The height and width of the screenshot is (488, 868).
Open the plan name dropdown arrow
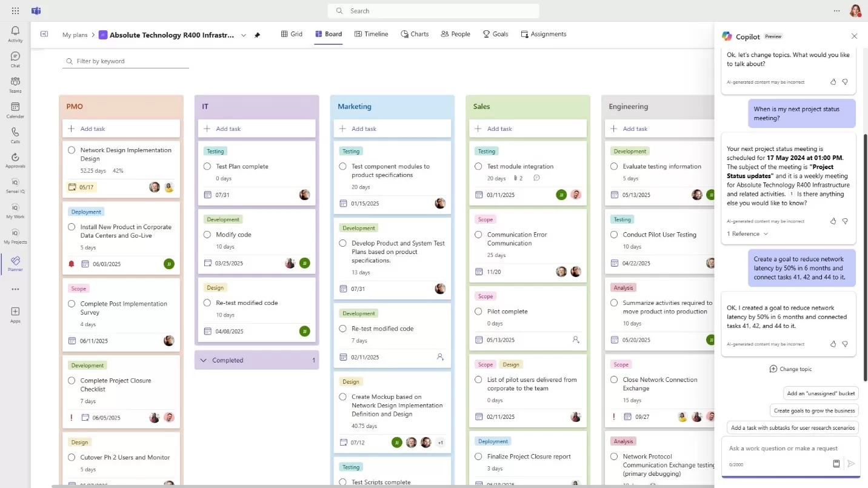click(243, 35)
